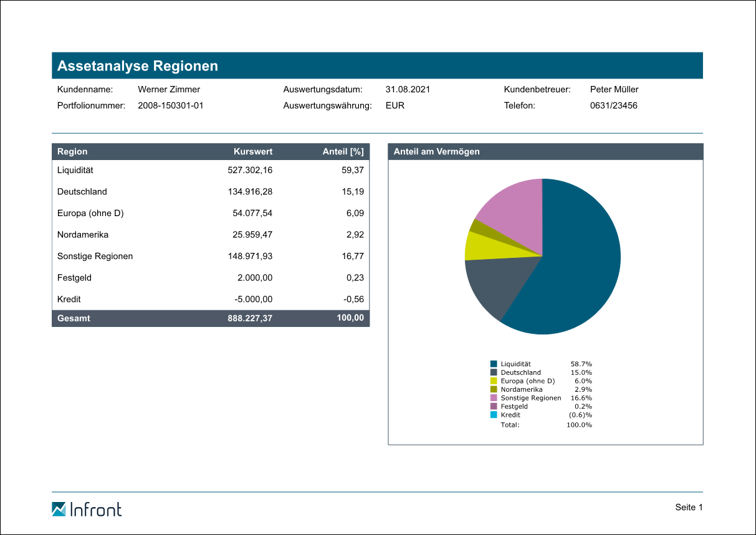Click the Infront logo icon

tap(59, 509)
